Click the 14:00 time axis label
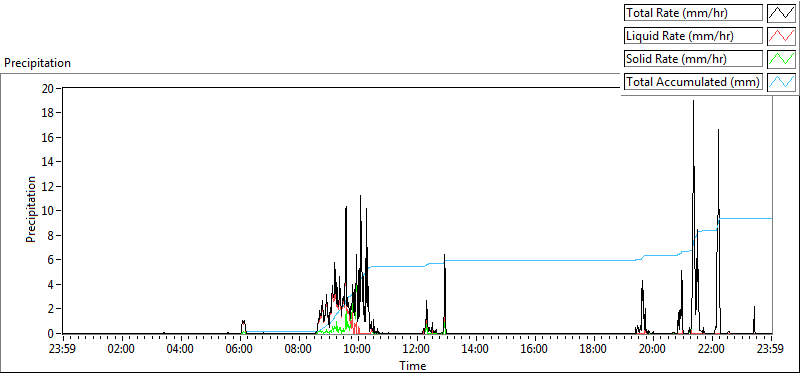Image resolution: width=800 pixels, height=373 pixels. point(476,350)
